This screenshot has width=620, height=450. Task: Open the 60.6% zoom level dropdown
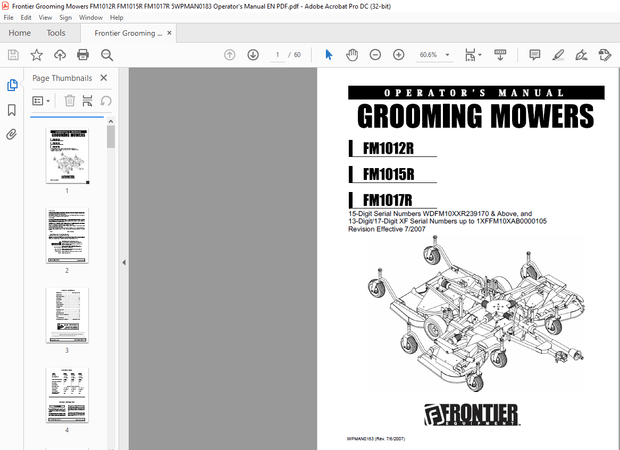coord(445,55)
